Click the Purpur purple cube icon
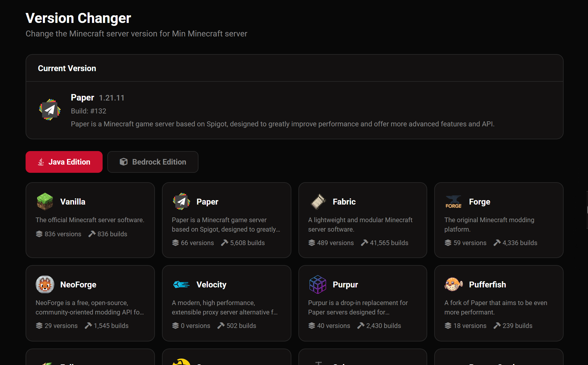The width and height of the screenshot is (588, 365). 318,284
